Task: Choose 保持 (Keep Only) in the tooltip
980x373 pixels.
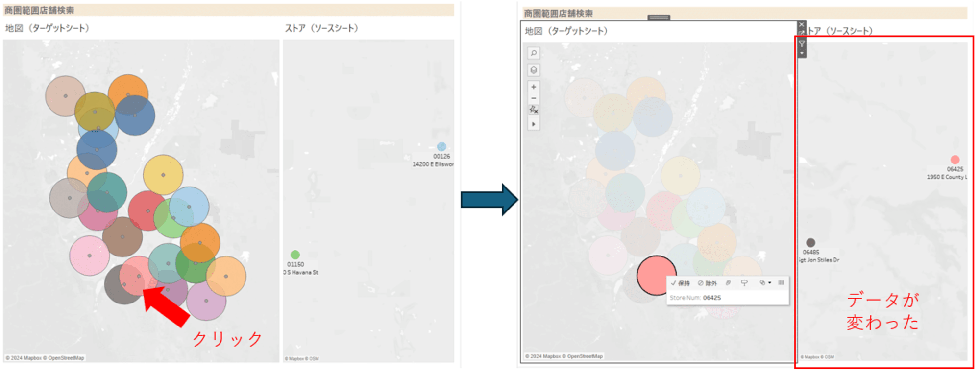Action: 680,283
